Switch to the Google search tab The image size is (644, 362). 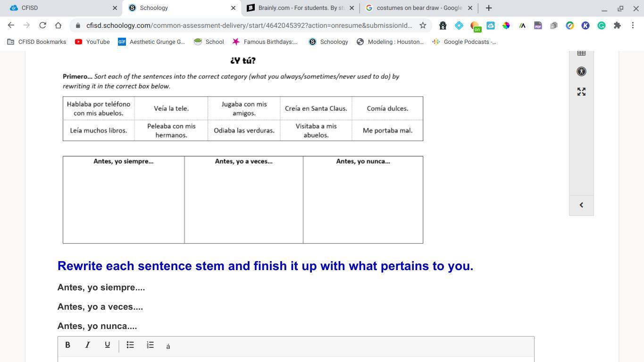[x=419, y=8]
